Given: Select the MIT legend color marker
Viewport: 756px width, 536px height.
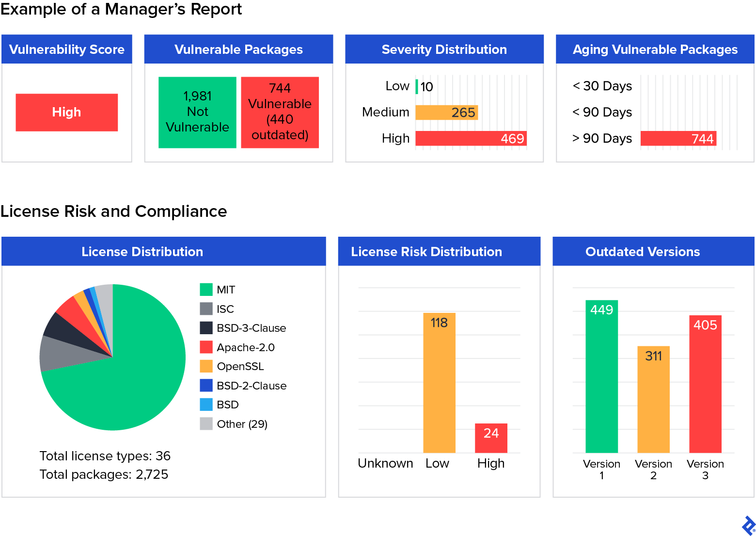Looking at the screenshot, I should 205,289.
